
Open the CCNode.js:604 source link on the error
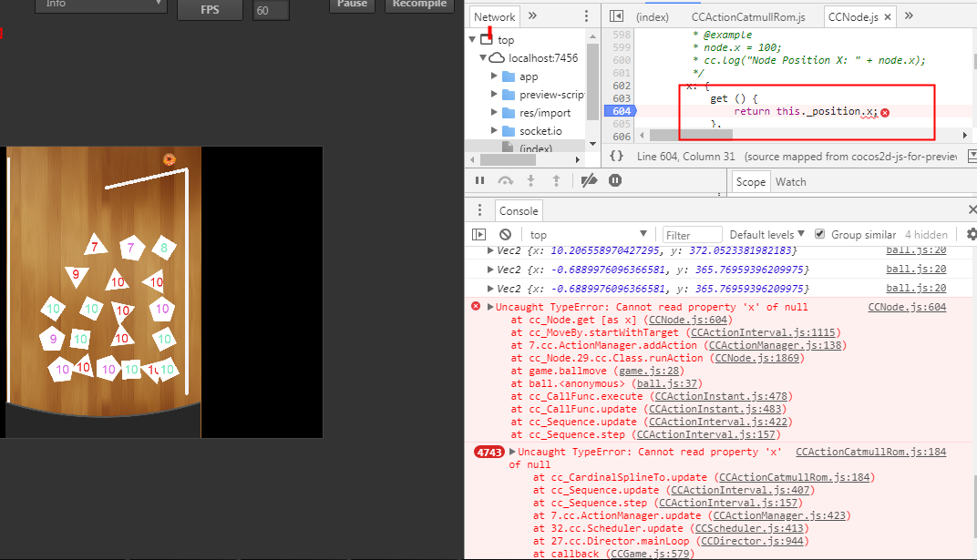(907, 307)
